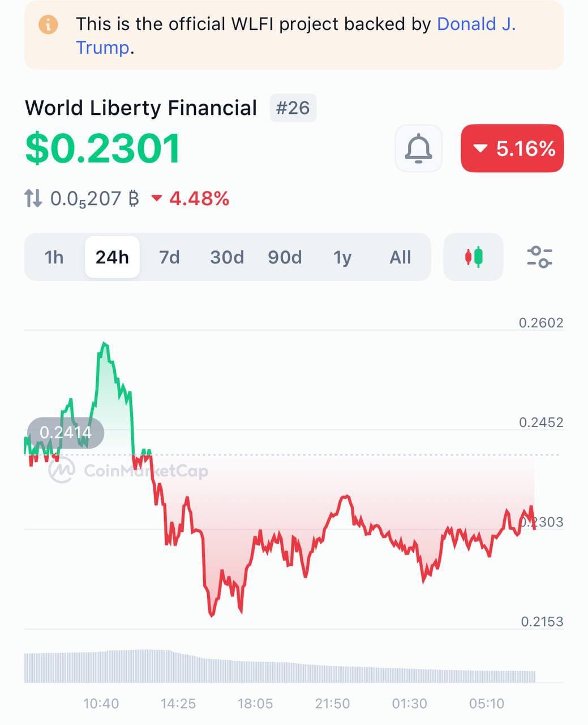This screenshot has height=725, width=588.
Task: Select the 7d time range
Action: pos(169,257)
